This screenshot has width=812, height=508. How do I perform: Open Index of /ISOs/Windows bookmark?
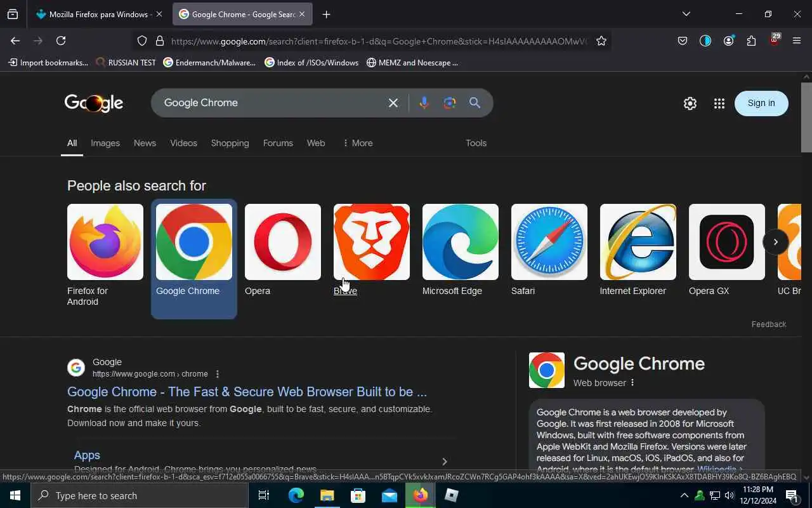click(x=311, y=62)
